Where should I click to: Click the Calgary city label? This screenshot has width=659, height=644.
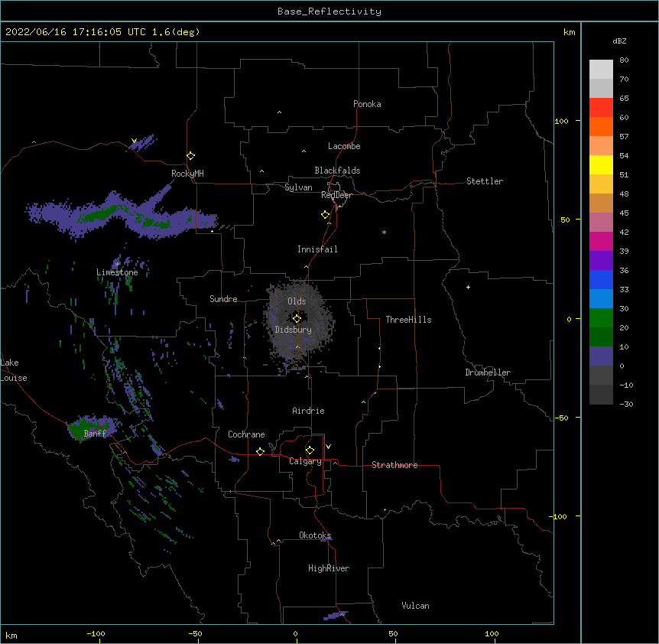(305, 461)
